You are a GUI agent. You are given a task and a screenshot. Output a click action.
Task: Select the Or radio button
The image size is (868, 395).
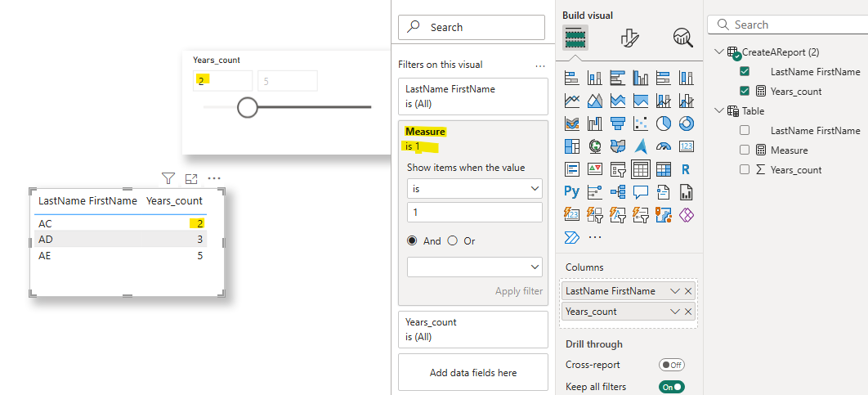click(452, 241)
